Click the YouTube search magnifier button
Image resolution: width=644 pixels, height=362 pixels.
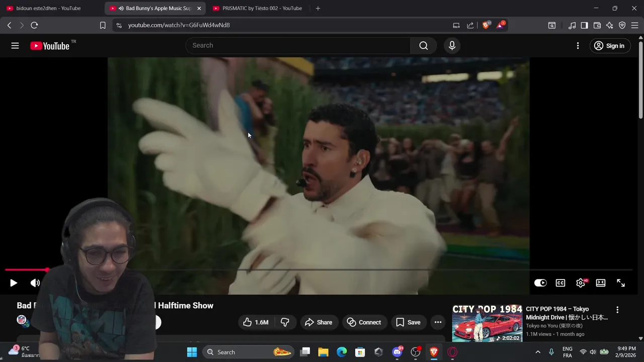pos(424,46)
